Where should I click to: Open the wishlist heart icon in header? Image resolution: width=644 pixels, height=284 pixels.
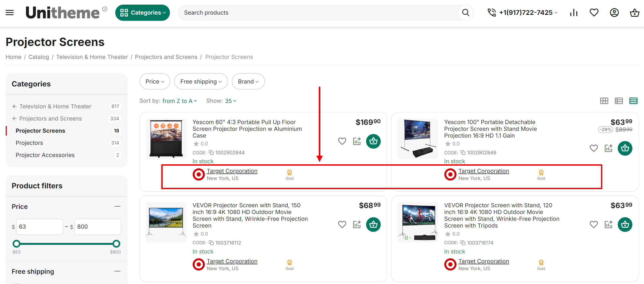594,13
